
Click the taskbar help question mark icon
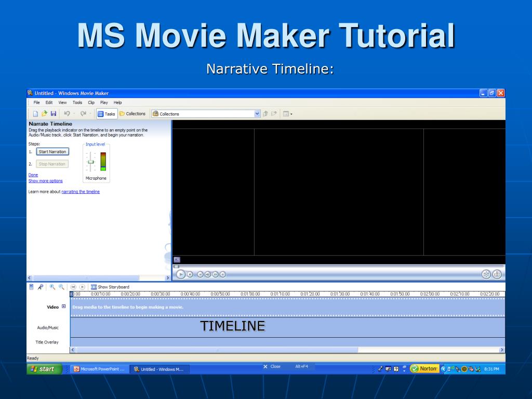(396, 369)
